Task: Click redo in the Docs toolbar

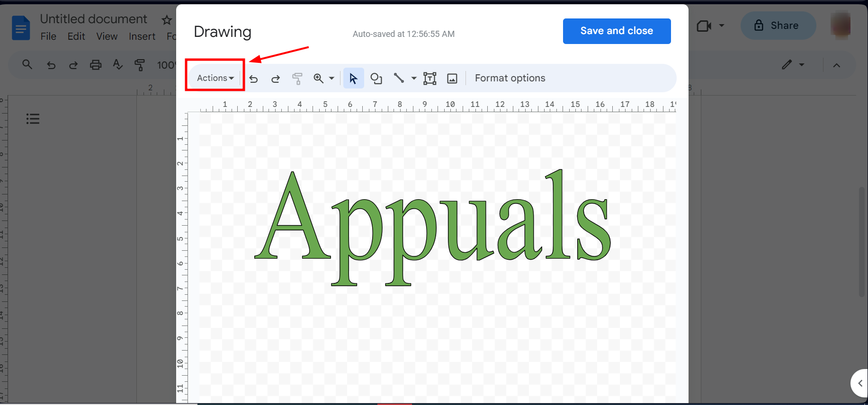Action: [x=73, y=65]
